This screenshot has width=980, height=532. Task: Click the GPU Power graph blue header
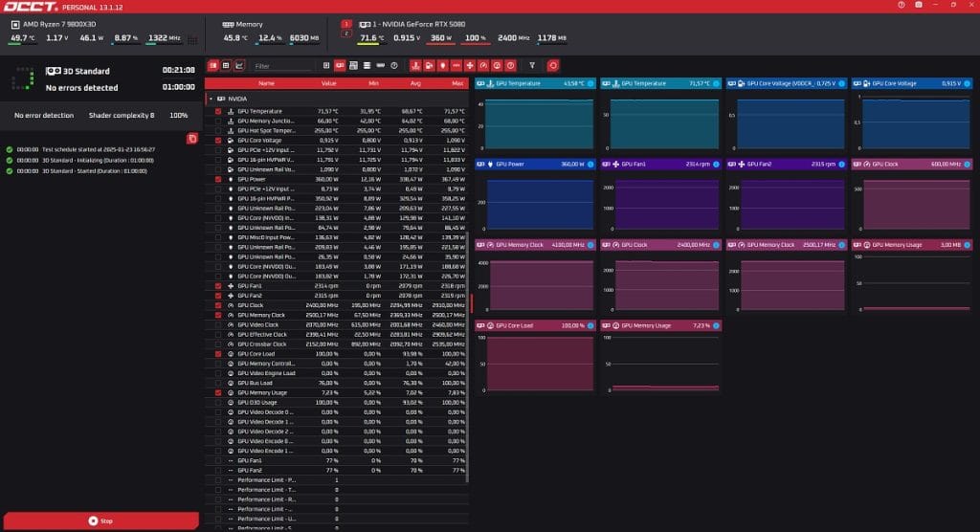(x=534, y=164)
